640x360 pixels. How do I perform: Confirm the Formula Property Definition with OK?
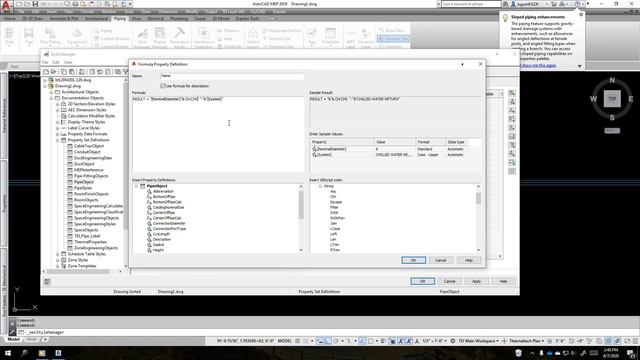413,260
